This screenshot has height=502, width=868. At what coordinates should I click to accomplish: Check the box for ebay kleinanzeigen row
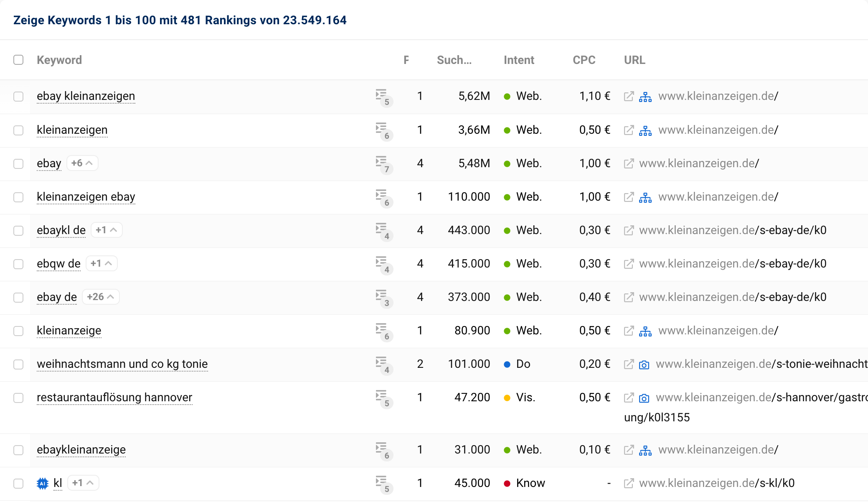click(18, 97)
